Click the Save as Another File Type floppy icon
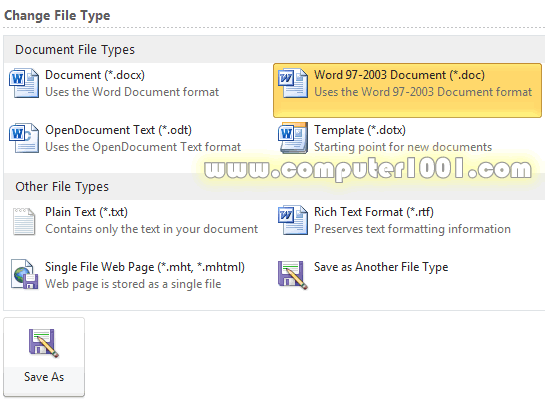 [293, 275]
